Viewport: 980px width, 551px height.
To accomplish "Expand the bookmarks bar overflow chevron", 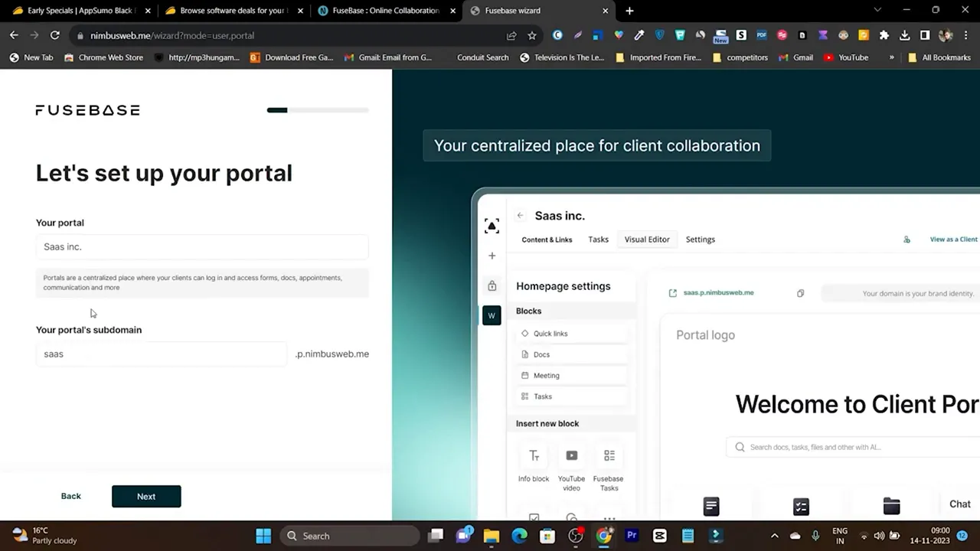I will [890, 57].
